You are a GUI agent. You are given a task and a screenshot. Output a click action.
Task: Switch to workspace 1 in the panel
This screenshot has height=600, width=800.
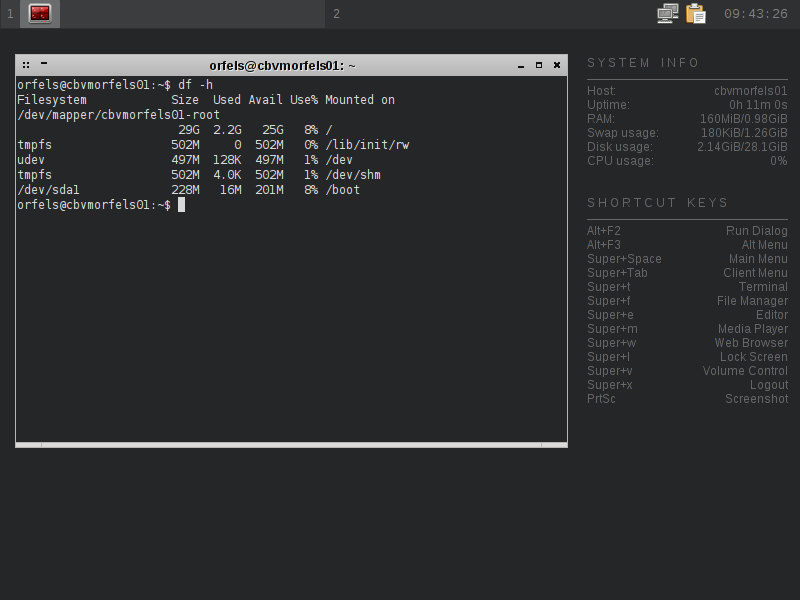click(x=10, y=14)
